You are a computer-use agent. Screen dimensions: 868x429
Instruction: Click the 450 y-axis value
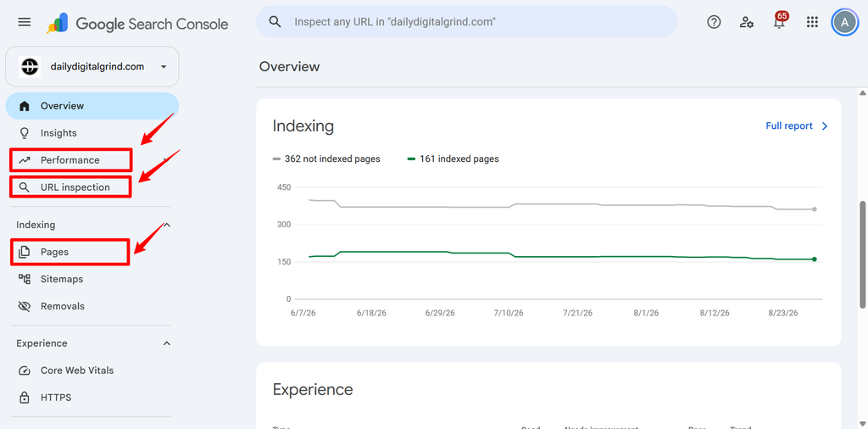tap(283, 187)
